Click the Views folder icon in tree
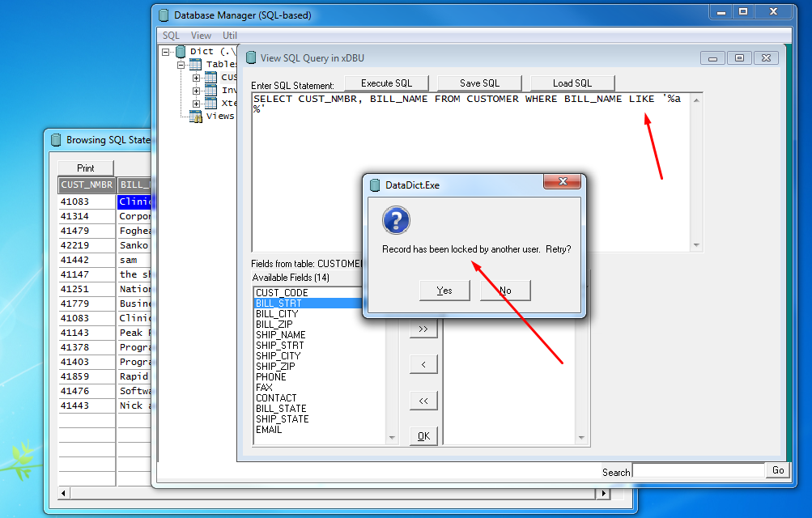Screen dimensions: 812x518 coord(196,116)
